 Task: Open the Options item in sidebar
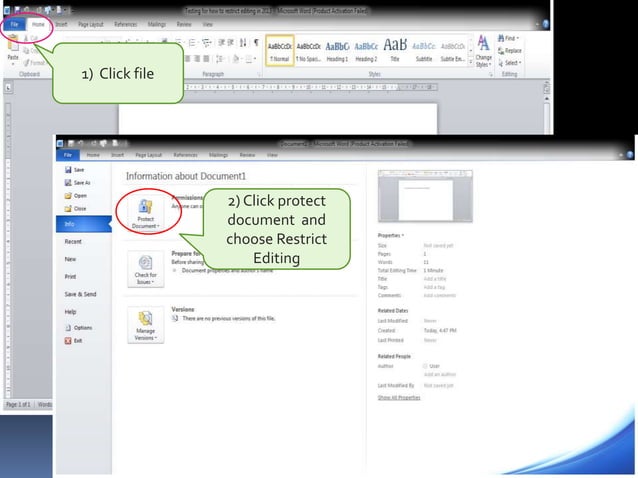79,327
